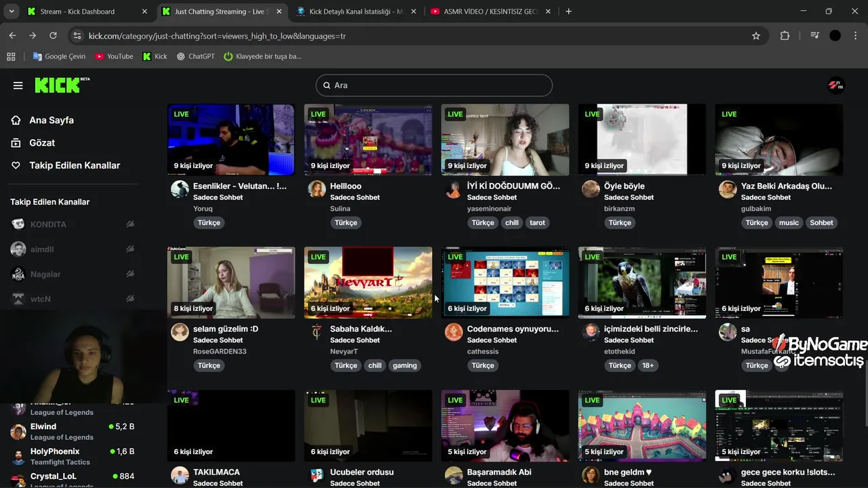Open TAKILMACA stream title
Image resolution: width=868 pixels, height=488 pixels.
click(216, 472)
